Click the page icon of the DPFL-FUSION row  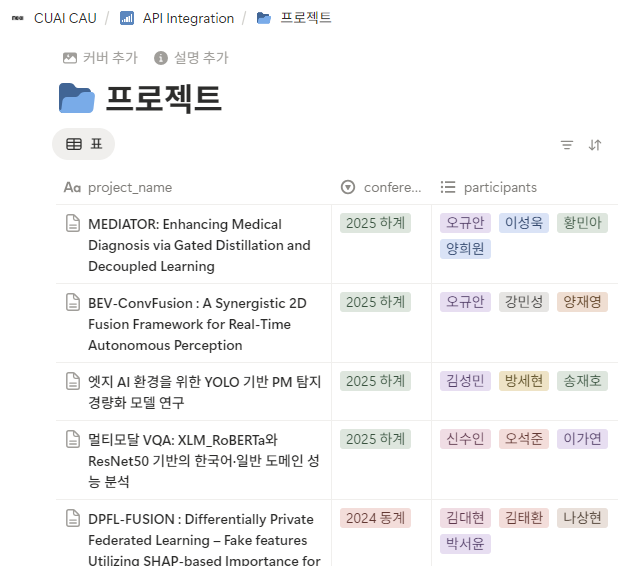[73, 518]
